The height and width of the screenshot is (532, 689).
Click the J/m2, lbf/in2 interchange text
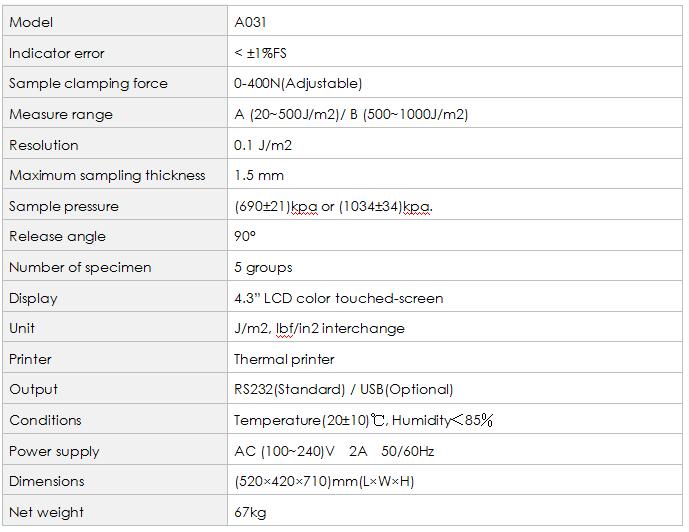[319, 328]
